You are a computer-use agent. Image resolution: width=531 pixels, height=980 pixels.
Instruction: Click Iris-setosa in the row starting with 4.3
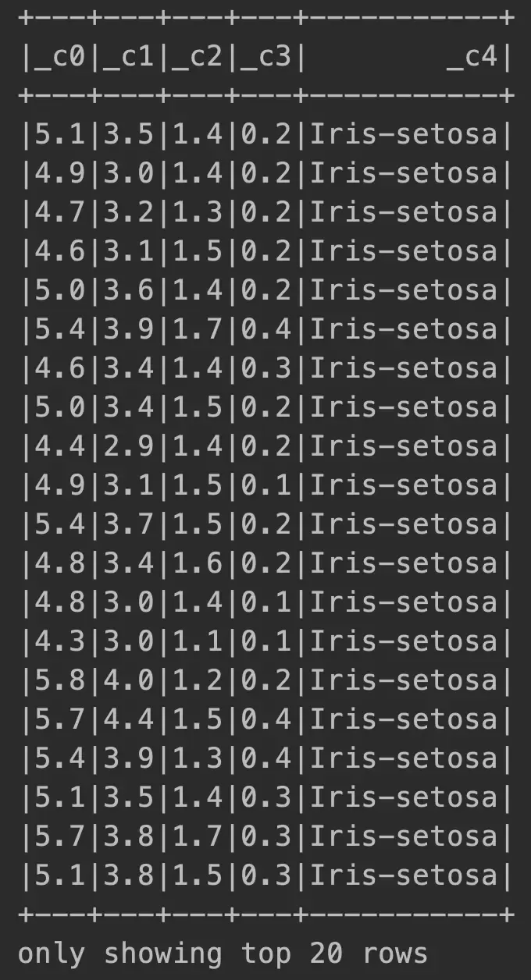point(404,641)
